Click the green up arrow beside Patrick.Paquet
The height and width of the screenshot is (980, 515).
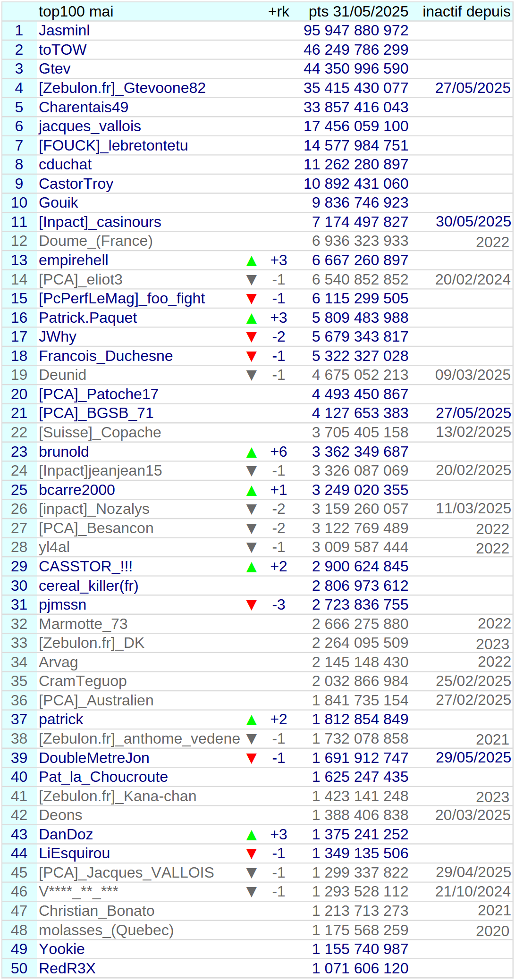pyautogui.click(x=252, y=318)
